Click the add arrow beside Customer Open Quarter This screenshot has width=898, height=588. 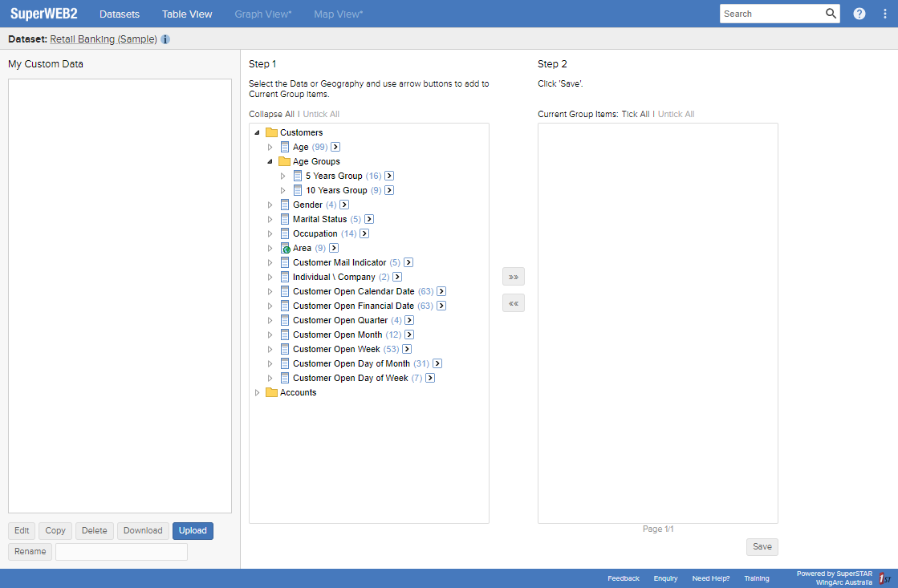pos(408,320)
